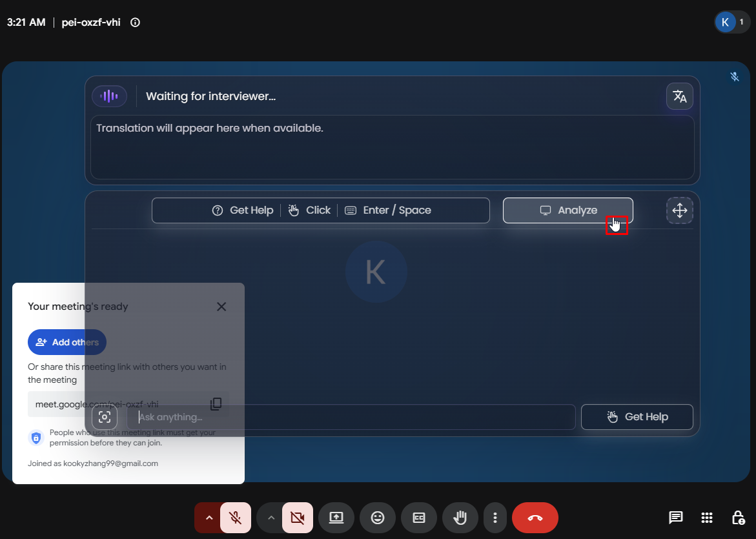Click the meet.google.com link text
Screen dimensions: 756x539
coord(97,404)
